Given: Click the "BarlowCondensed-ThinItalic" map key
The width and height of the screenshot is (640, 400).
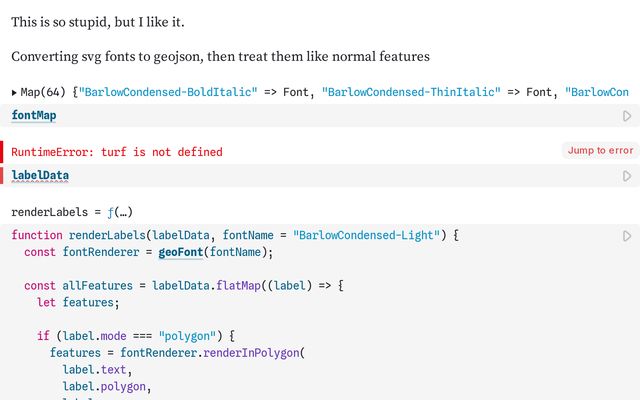Looking at the screenshot, I should [411, 92].
